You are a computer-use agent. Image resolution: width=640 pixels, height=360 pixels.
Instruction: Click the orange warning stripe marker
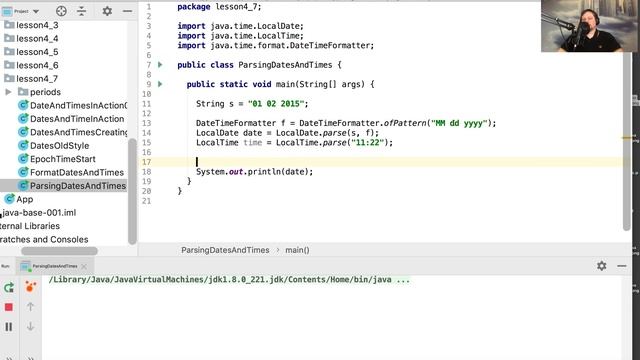628,138
